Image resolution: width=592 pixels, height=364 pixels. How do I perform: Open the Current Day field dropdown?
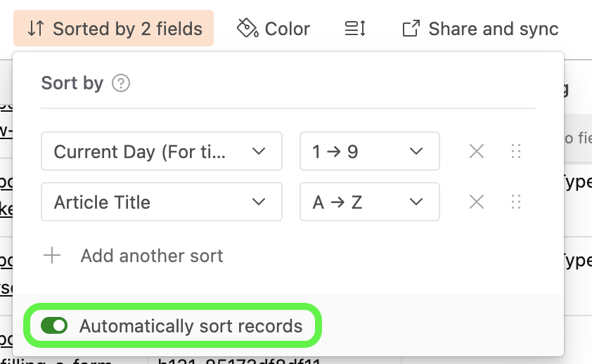[162, 151]
